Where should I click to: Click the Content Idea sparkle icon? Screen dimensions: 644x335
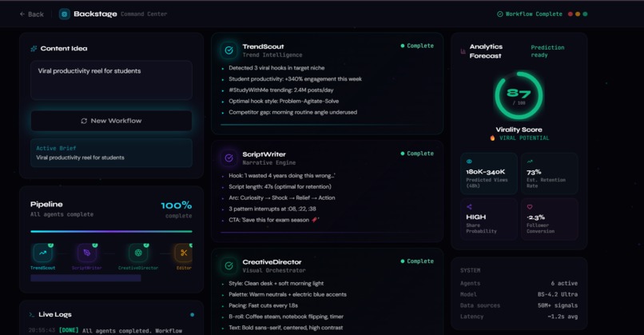click(x=34, y=49)
